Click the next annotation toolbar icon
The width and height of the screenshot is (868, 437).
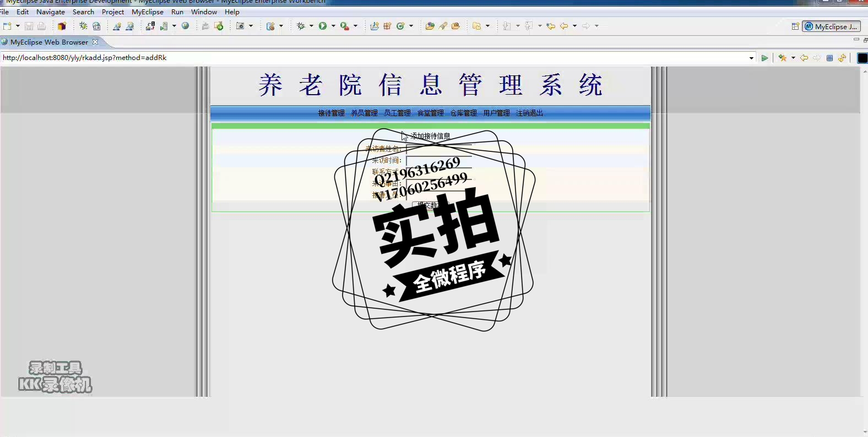[507, 26]
